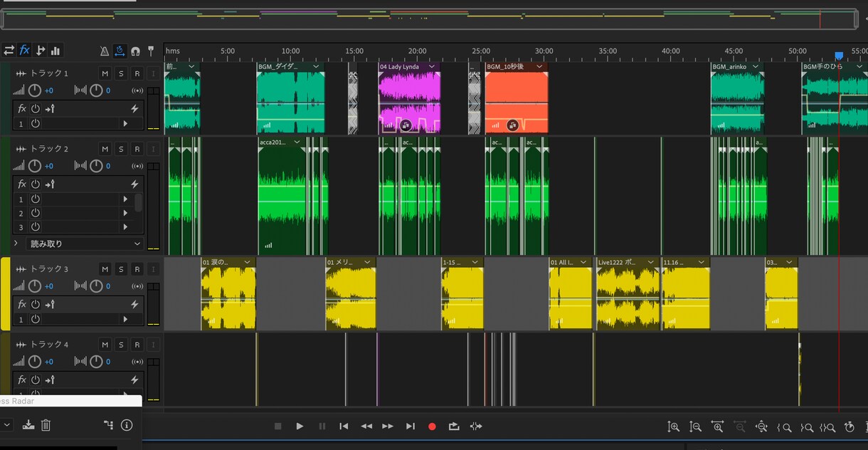Click the trash delete icon
The width and height of the screenshot is (868, 450).
(46, 425)
